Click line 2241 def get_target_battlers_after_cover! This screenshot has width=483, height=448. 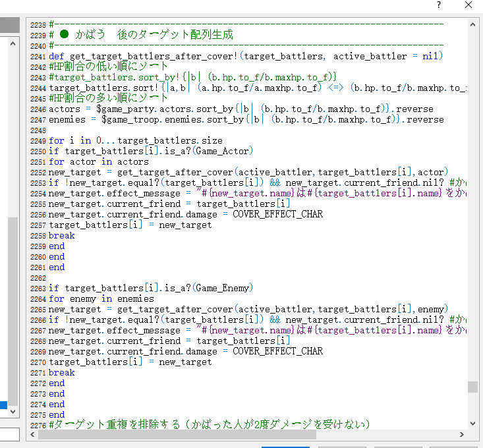pyautogui.click(x=246, y=57)
